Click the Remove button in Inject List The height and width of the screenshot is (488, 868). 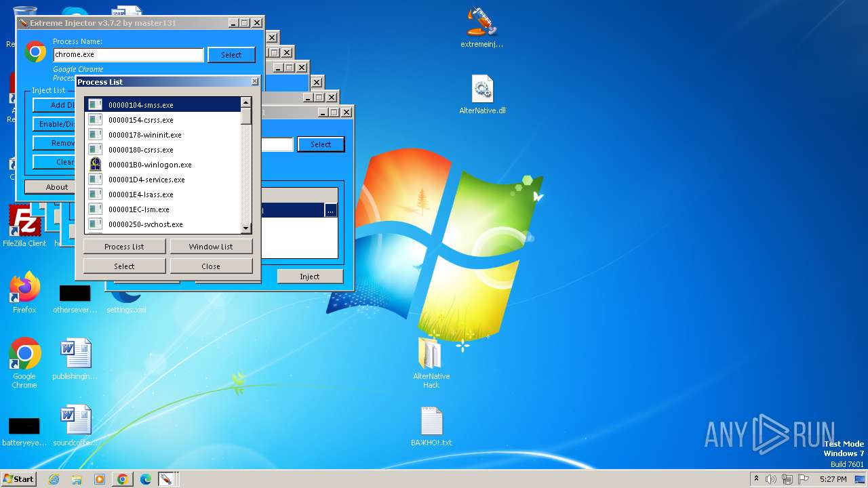[54, 143]
